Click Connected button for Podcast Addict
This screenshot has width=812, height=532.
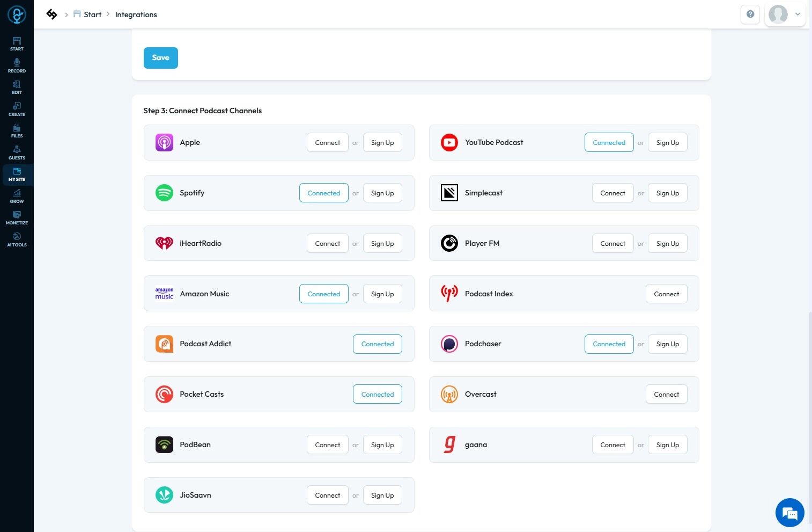pyautogui.click(x=378, y=344)
